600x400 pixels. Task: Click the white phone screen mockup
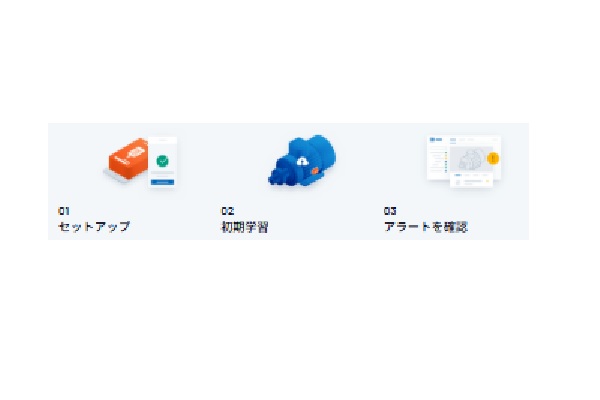click(x=163, y=162)
